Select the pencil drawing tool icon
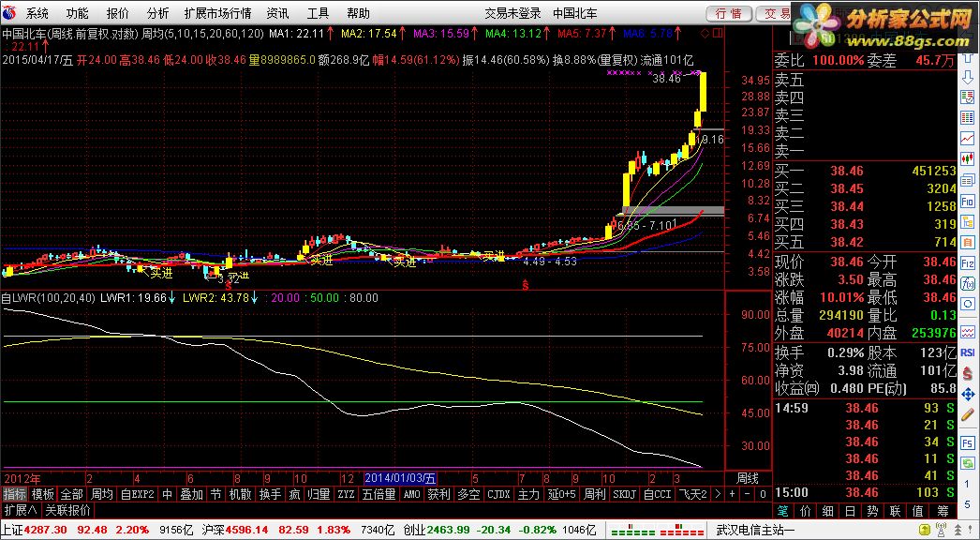 [x=968, y=414]
